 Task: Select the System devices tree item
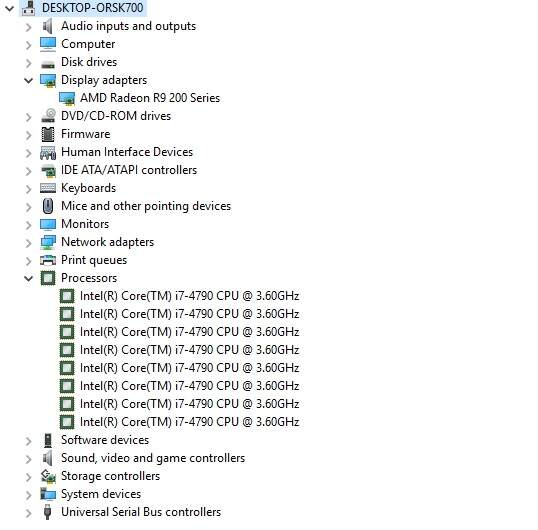click(101, 494)
